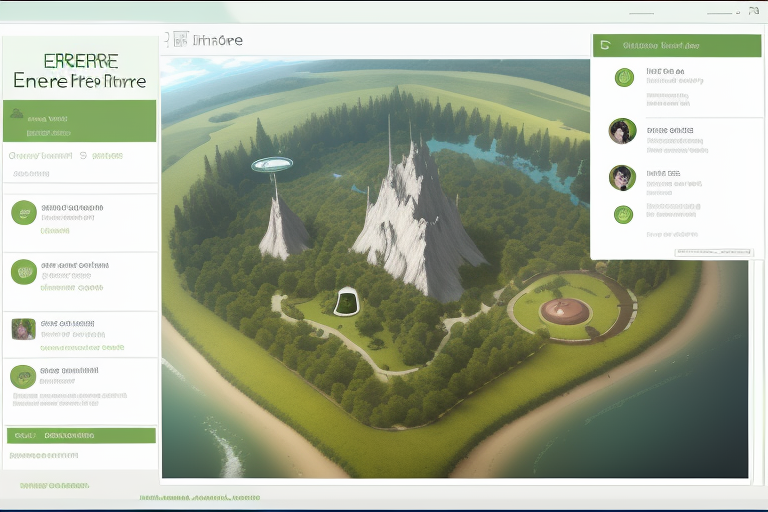
Task: Select the second green round icon in left list
Action: (x=24, y=272)
